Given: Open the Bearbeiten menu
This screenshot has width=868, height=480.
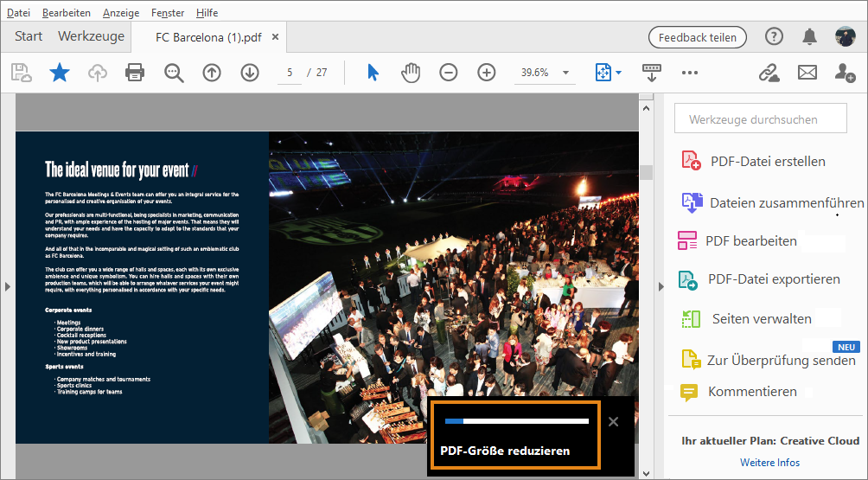Looking at the screenshot, I should (x=67, y=12).
